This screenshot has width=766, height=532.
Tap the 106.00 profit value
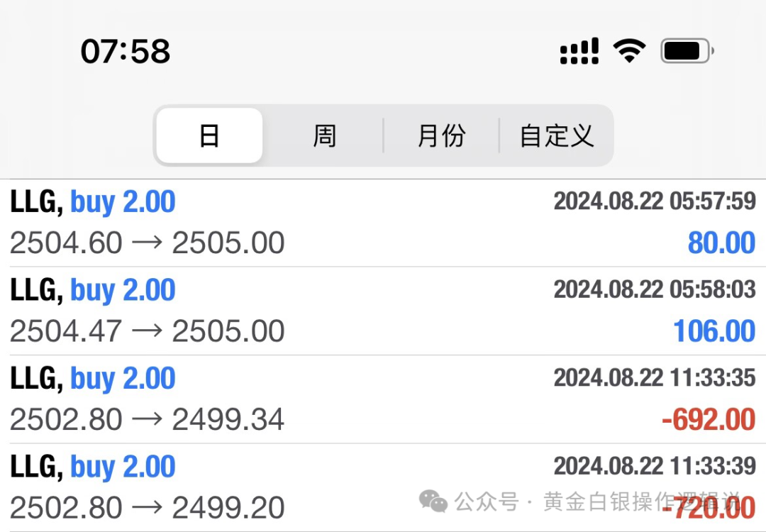[714, 331]
